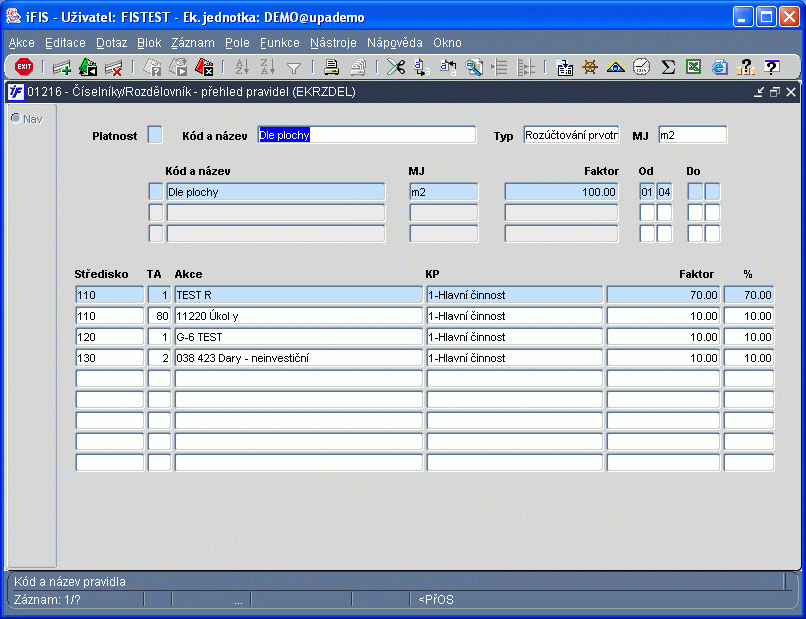Toggle checkbox beside the Dle plochy row
This screenshot has width=806, height=619.
155,191
